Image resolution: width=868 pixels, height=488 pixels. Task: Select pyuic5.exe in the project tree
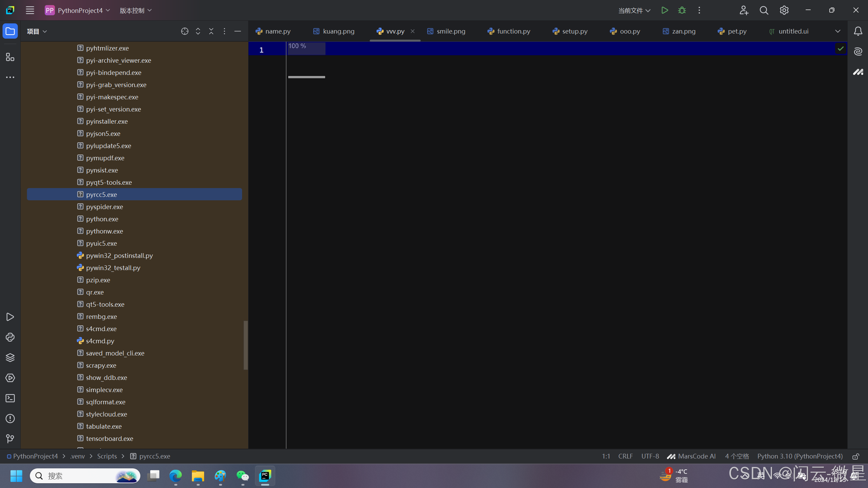[x=101, y=243]
